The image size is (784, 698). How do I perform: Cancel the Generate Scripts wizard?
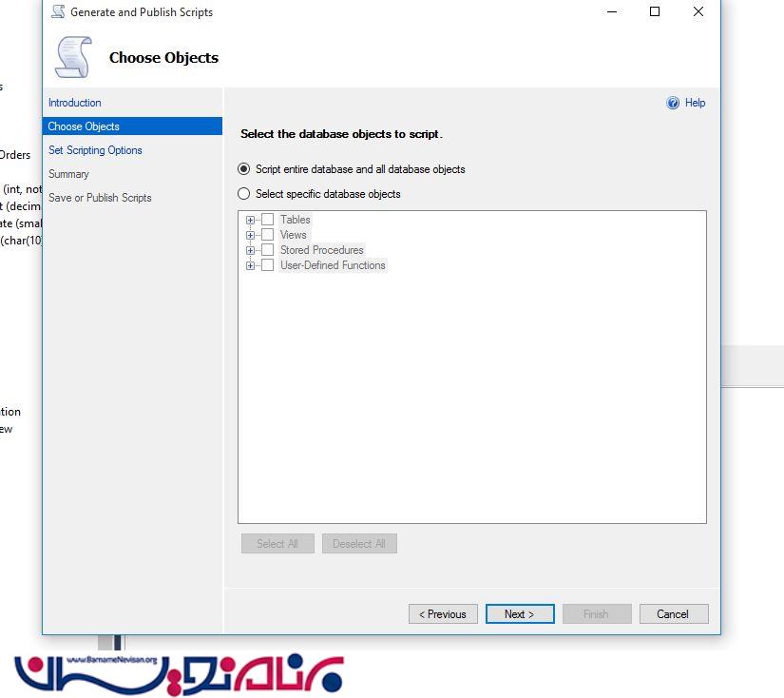(x=674, y=614)
